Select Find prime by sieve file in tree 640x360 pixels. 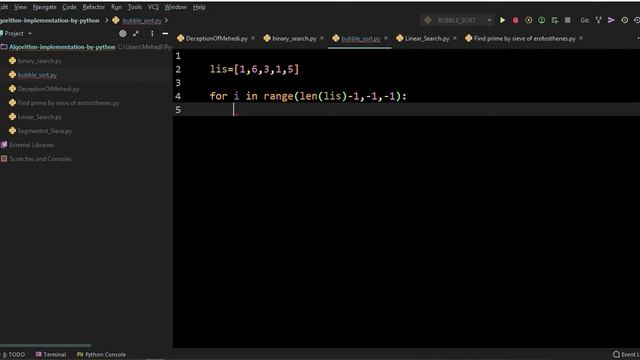tap(69, 103)
